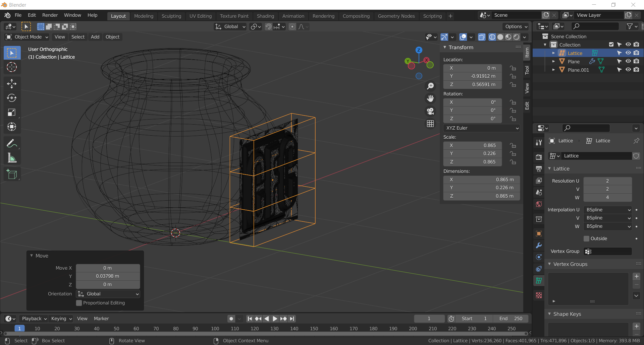The width and height of the screenshot is (644, 345).
Task: Enable the Outside lattice checkbox
Action: (x=586, y=238)
